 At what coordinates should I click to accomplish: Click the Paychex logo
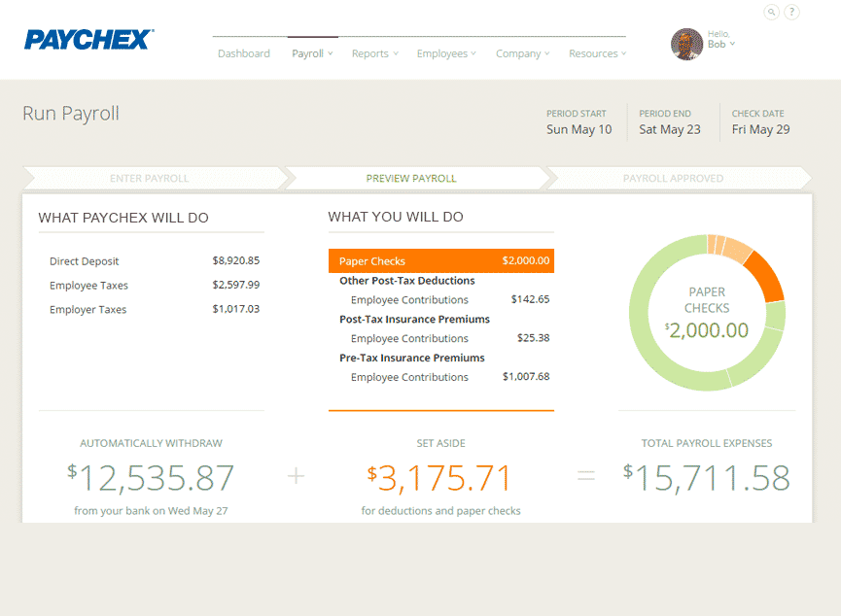click(x=89, y=40)
